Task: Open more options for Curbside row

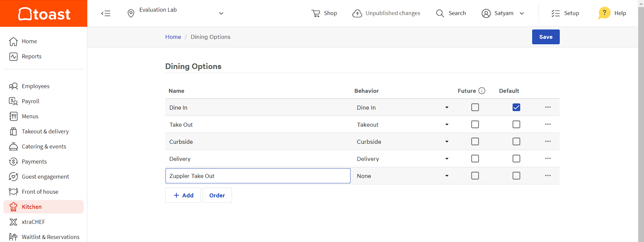Action: tap(548, 141)
